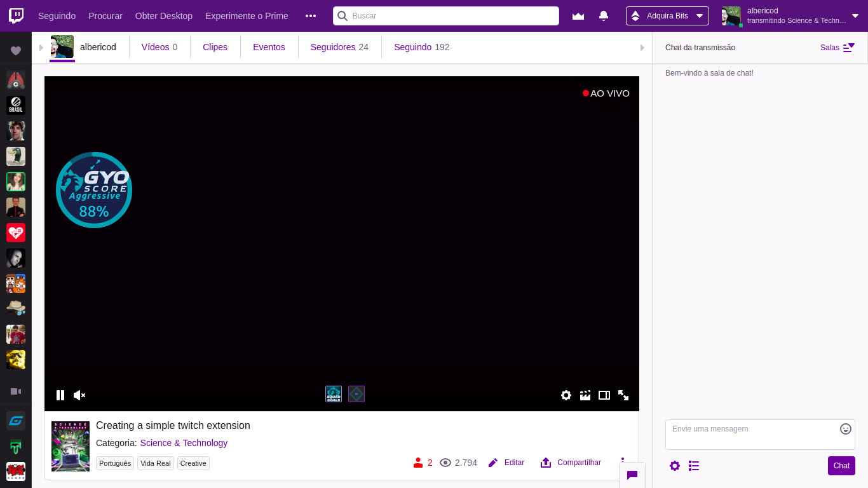The width and height of the screenshot is (868, 488).
Task: Select the albericod channel home tab
Action: coord(84,47)
